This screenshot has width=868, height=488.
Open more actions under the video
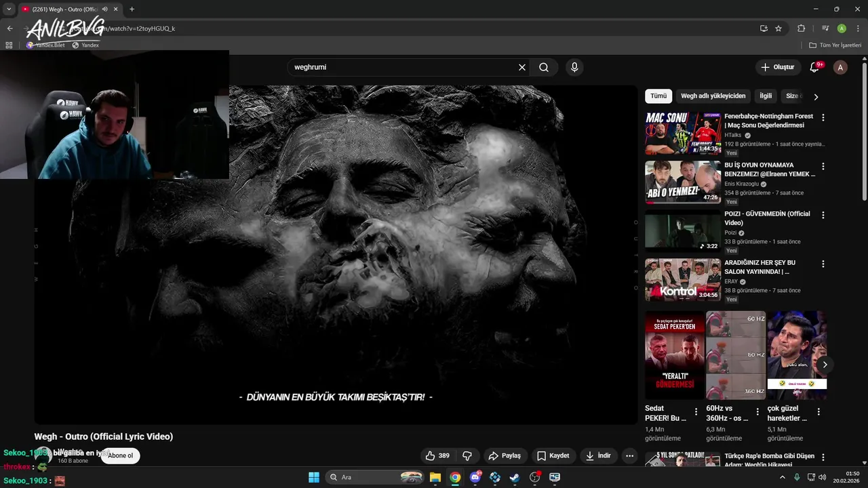pos(630,456)
